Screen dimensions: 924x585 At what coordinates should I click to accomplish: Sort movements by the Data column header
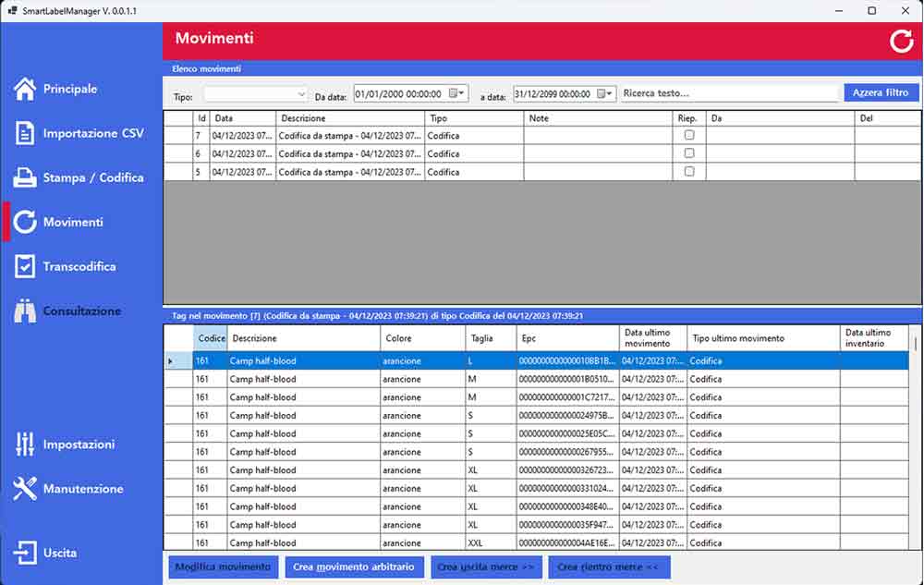[x=243, y=118]
